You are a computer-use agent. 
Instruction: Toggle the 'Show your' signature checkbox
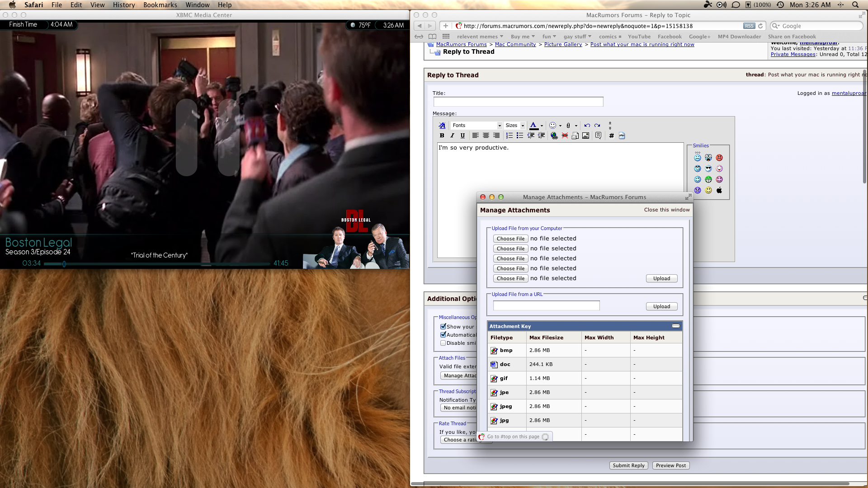[443, 326]
